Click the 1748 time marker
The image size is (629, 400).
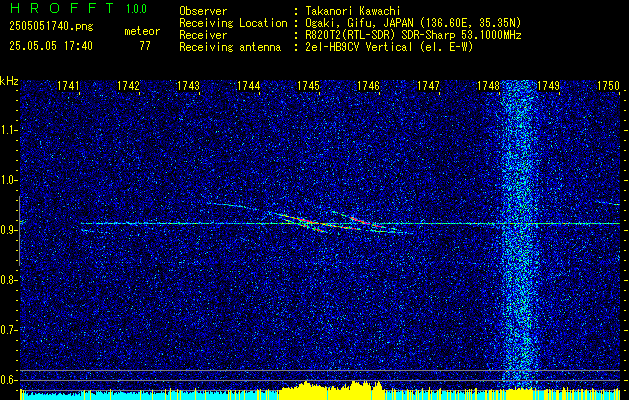click(x=488, y=85)
